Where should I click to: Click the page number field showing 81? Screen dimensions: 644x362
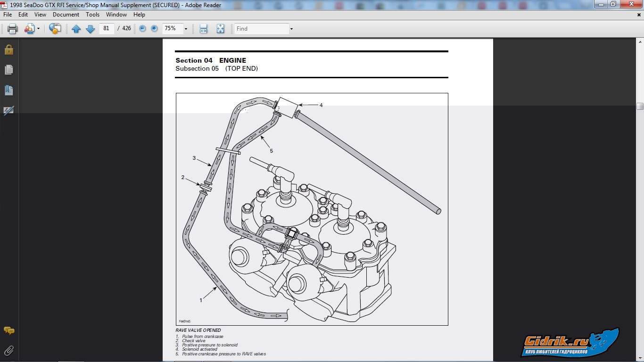tap(107, 29)
